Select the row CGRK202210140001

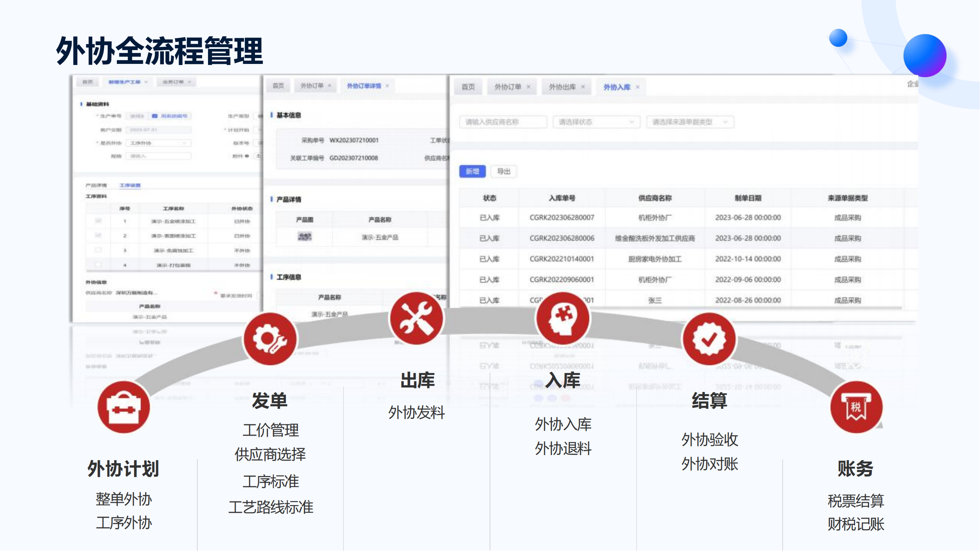point(689,259)
